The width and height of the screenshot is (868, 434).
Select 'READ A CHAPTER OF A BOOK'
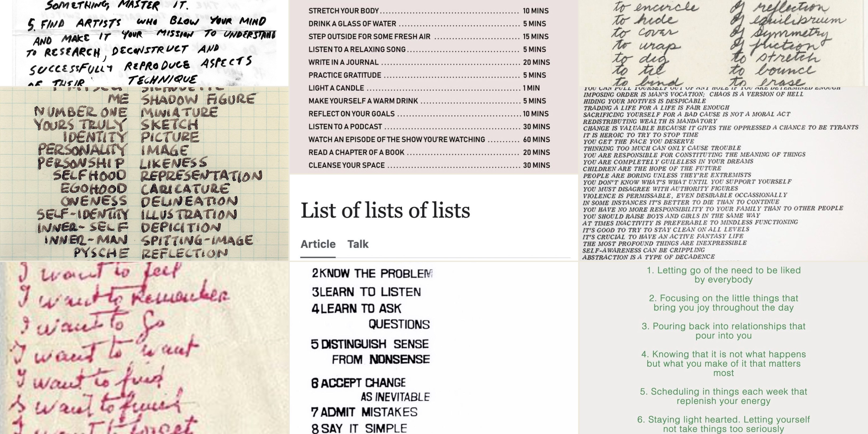(x=429, y=152)
